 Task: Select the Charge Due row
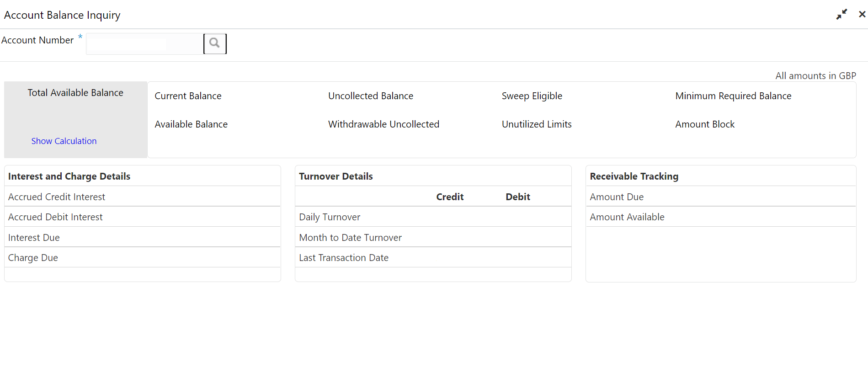coord(142,257)
